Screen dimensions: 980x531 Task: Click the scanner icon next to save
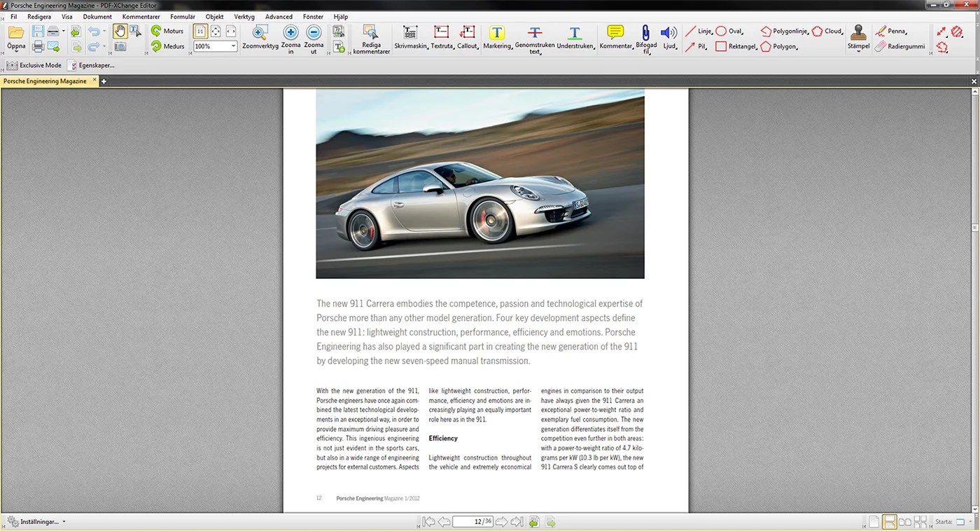(x=53, y=32)
